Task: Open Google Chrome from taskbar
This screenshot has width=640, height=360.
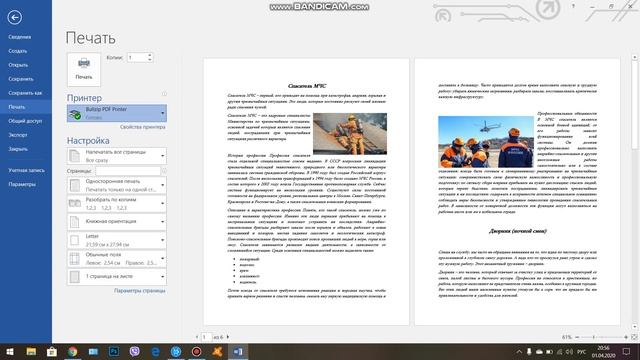Action: [73, 351]
